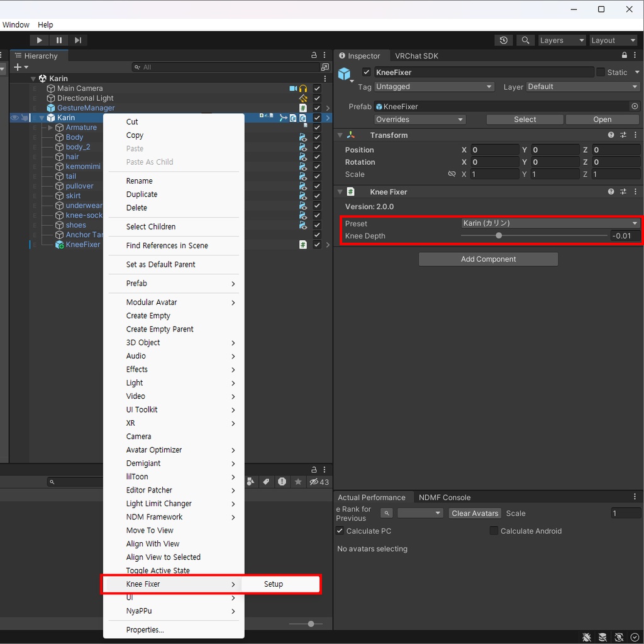Click the Clear Avatars button

[x=475, y=513]
